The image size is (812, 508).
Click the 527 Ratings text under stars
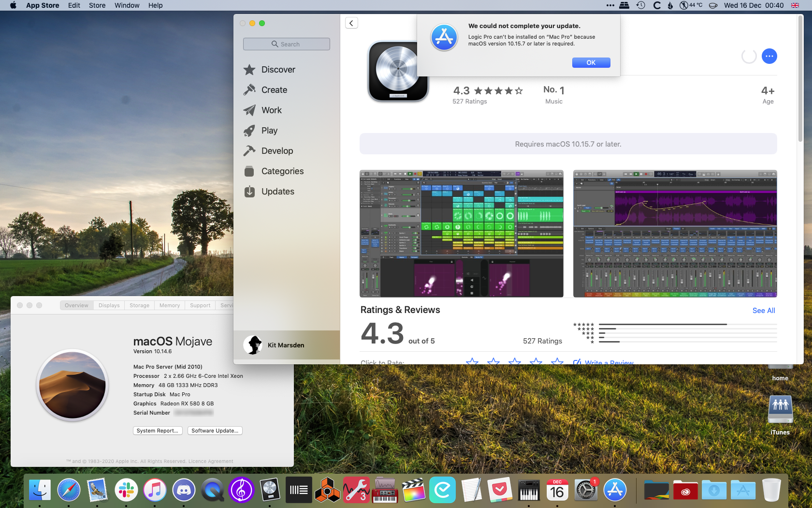tap(469, 102)
